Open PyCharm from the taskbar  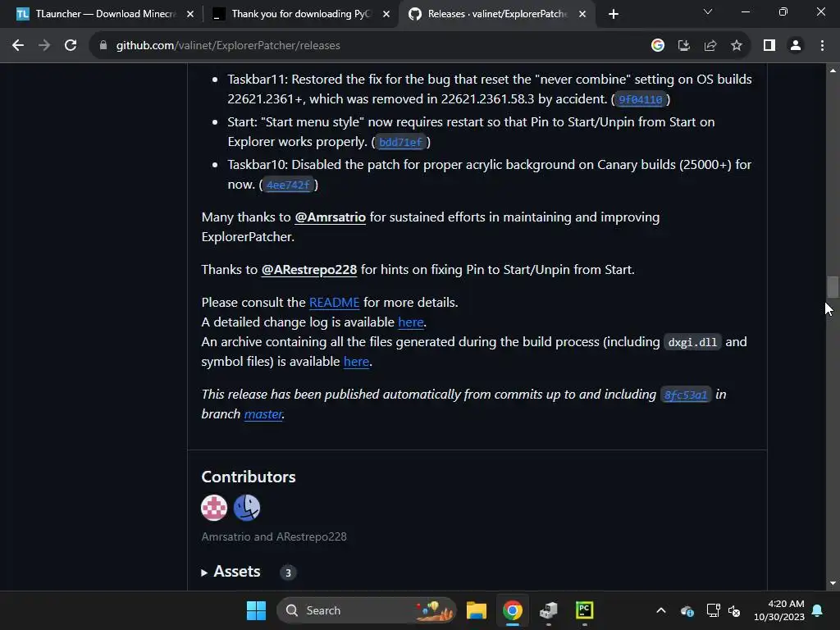(x=584, y=610)
